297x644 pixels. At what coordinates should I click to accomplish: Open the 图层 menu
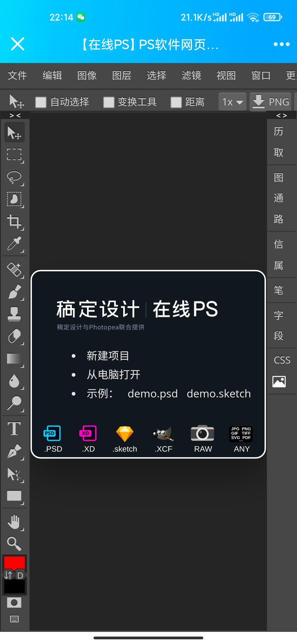[122, 75]
